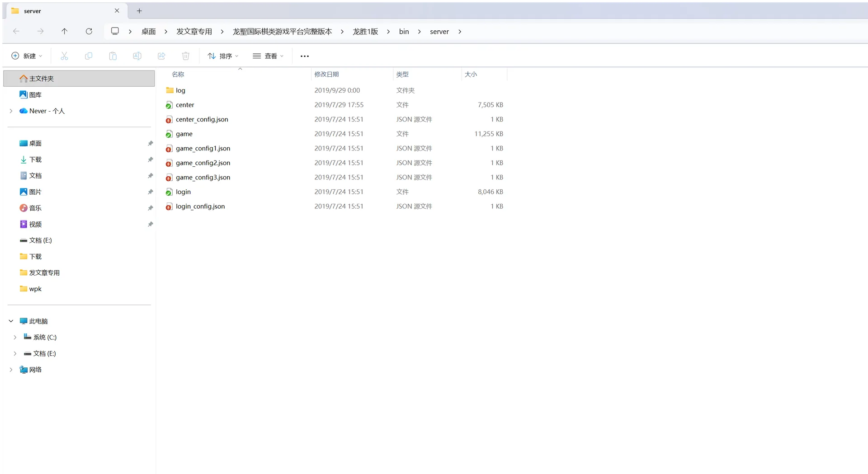This screenshot has height=474, width=868.
Task: Select the center file icon
Action: (169, 105)
